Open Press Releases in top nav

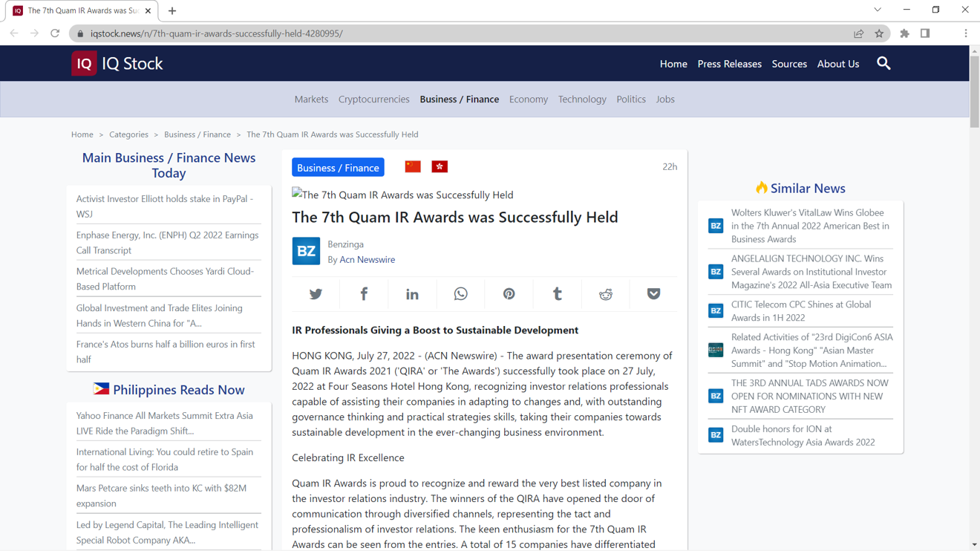(729, 64)
